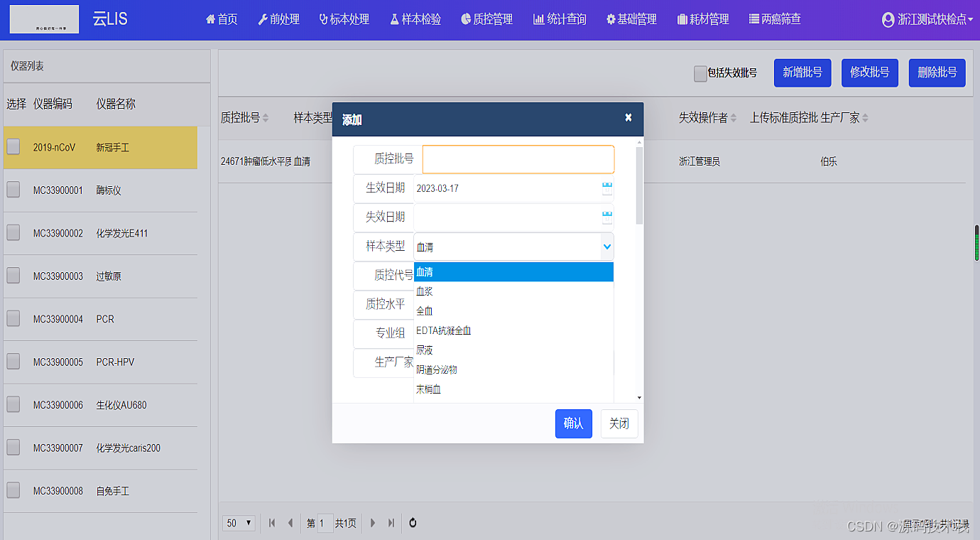980x540 pixels.
Task: Choose EDTA抗凝全血 from the sample list
Action: pyautogui.click(x=443, y=330)
